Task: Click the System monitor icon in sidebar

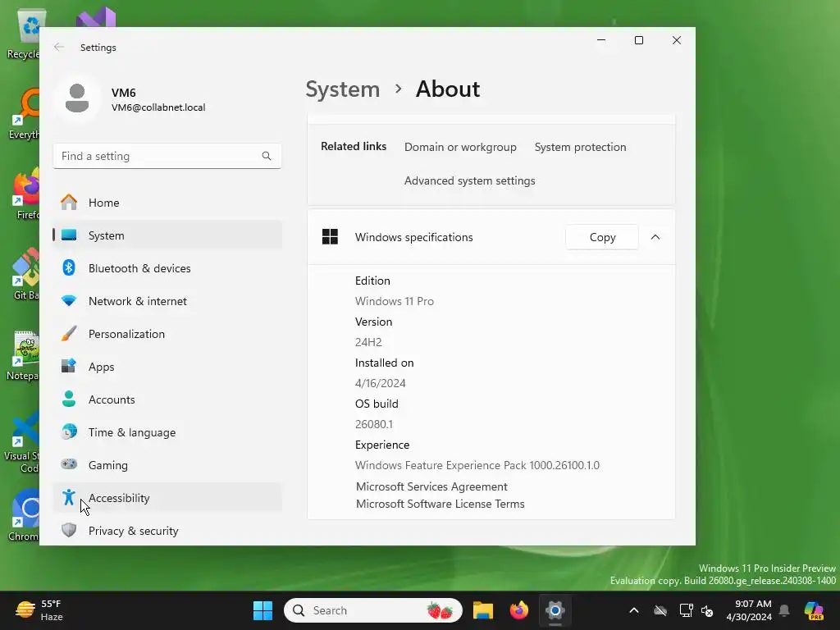Action: tap(69, 235)
